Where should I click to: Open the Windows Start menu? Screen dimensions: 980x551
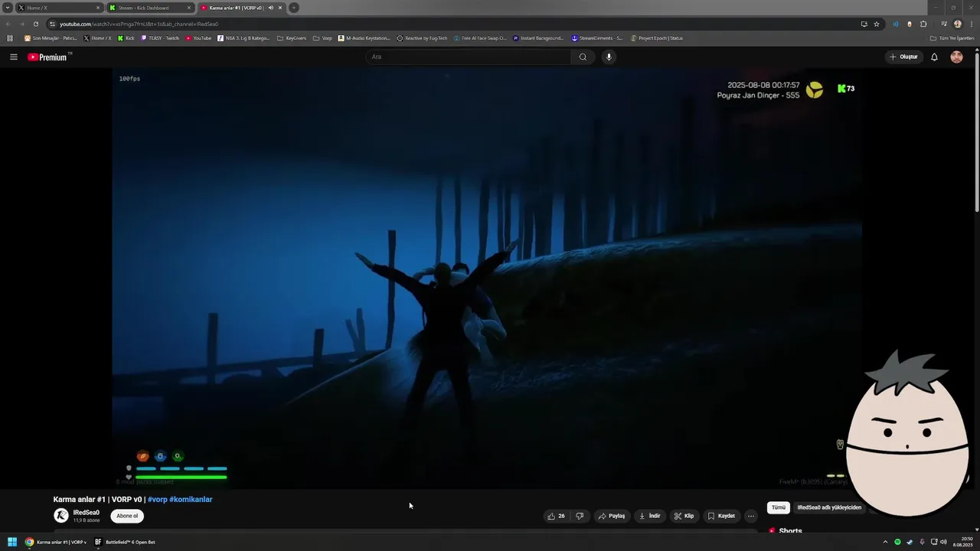12,542
